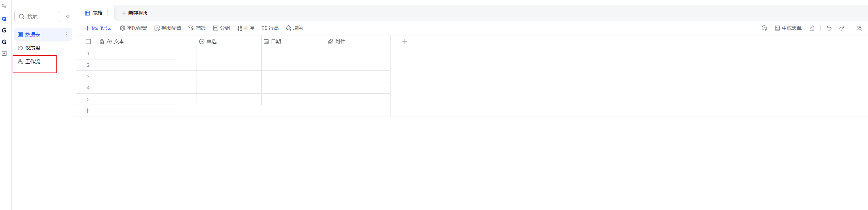Open the 筛选 filter tool

pyautogui.click(x=197, y=28)
